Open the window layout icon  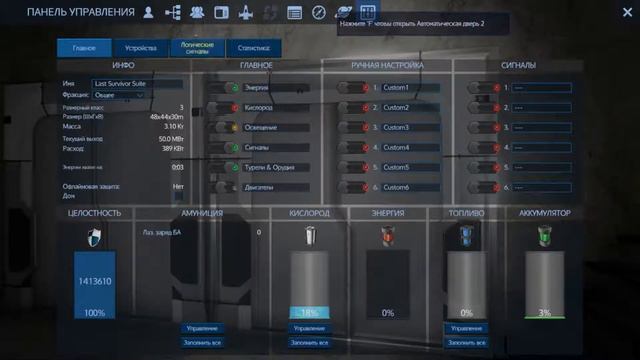point(221,13)
